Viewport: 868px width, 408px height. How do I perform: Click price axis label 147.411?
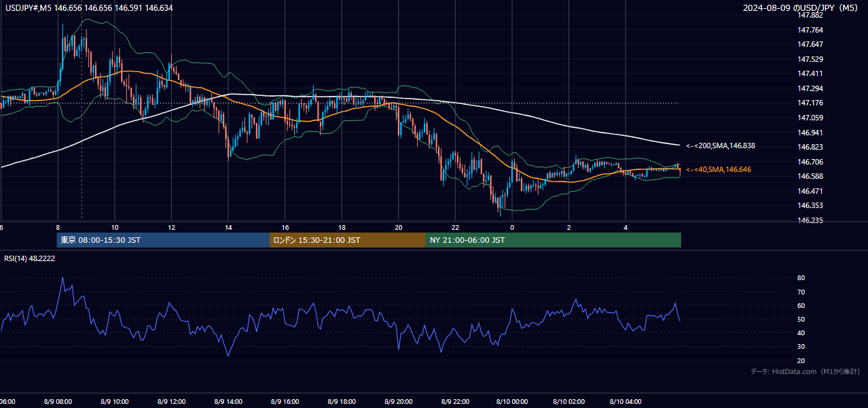811,73
